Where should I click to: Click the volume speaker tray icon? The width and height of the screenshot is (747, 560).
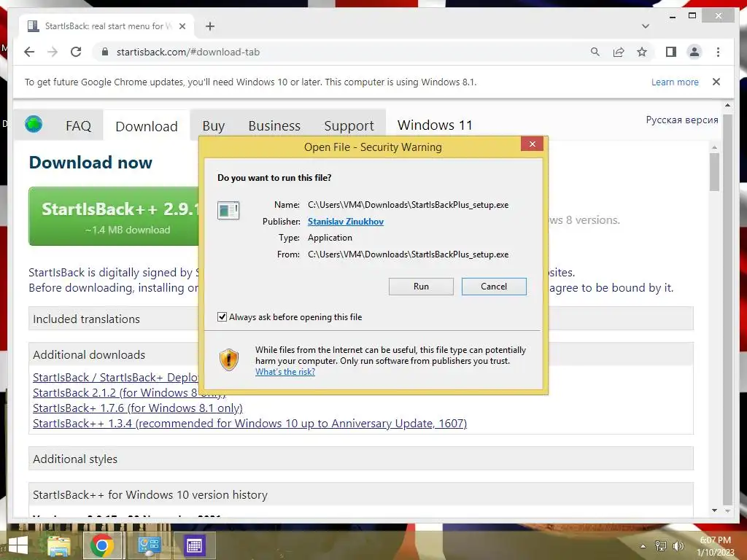click(678, 546)
